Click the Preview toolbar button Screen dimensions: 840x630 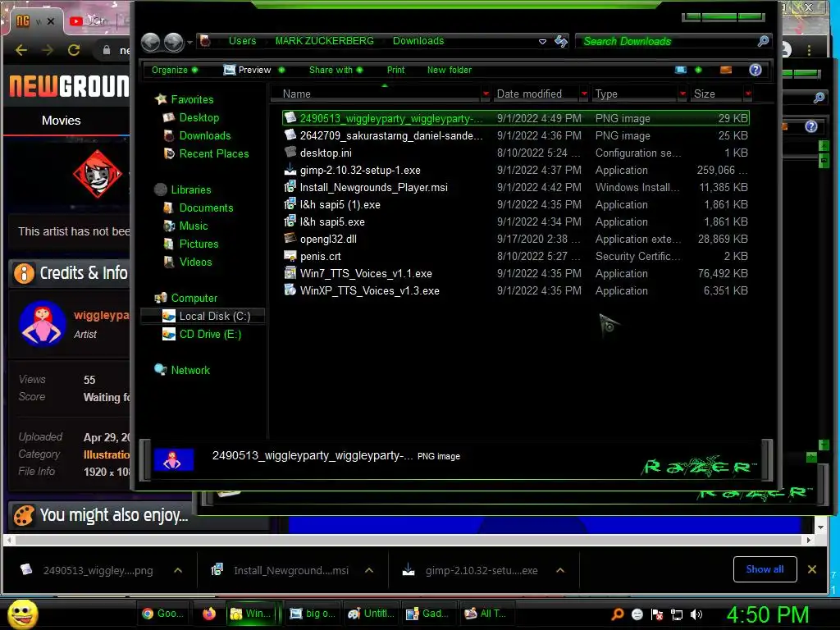click(x=248, y=70)
